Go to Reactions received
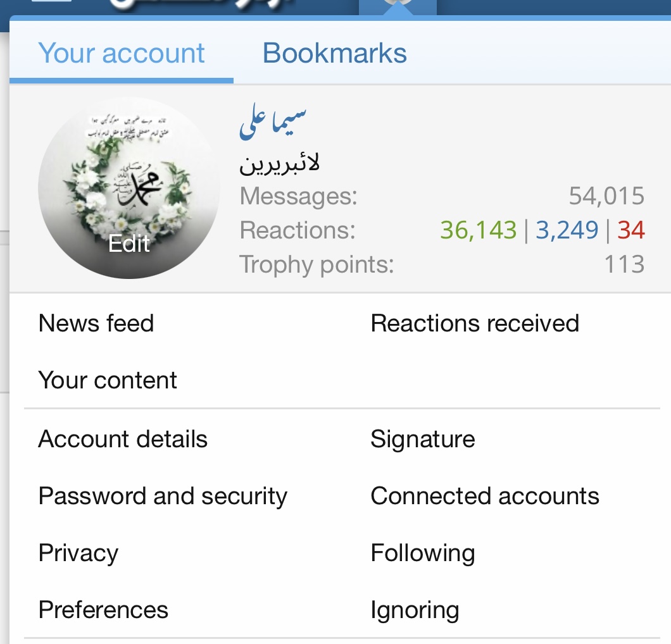Image resolution: width=671 pixels, height=644 pixels. coord(475,323)
